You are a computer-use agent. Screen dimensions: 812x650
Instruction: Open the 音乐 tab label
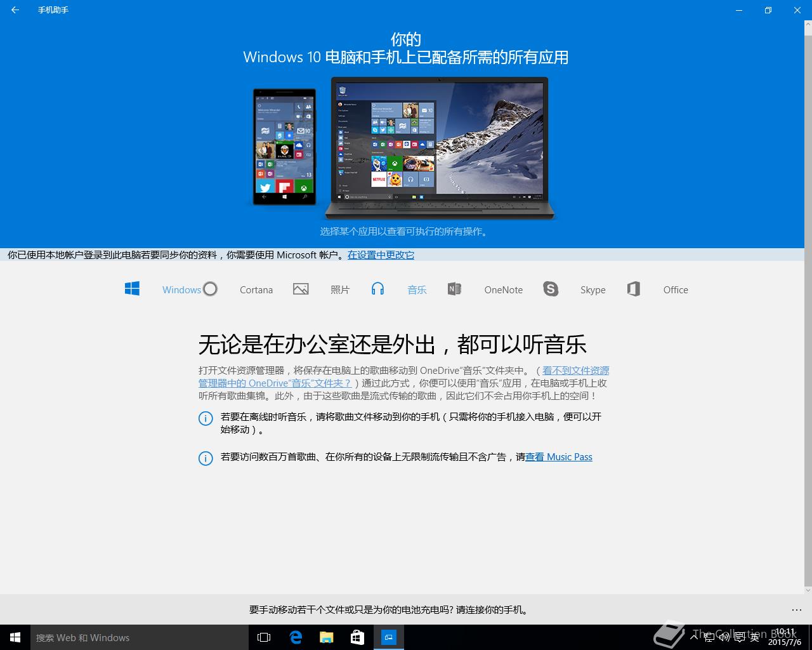[x=417, y=289]
